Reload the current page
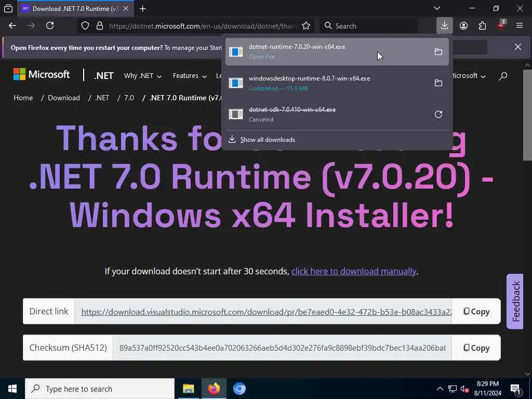This screenshot has height=399, width=532. pyautogui.click(x=50, y=26)
